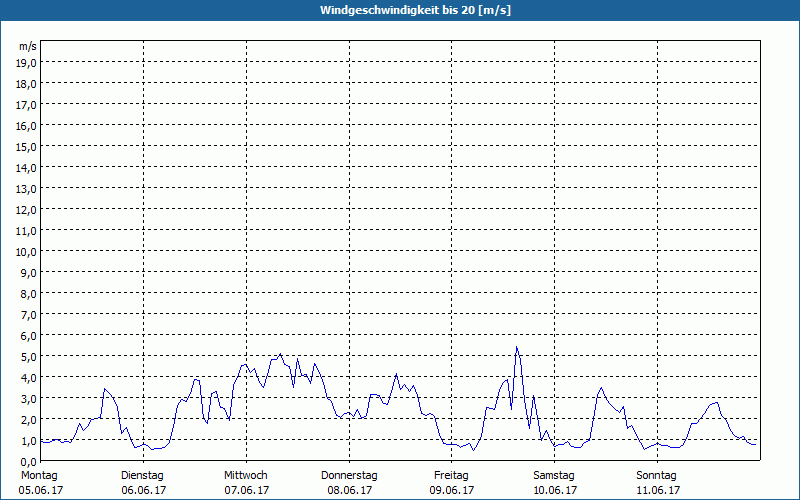Select the '16,0' y-axis value
This screenshot has width=800, height=500.
coord(27,126)
